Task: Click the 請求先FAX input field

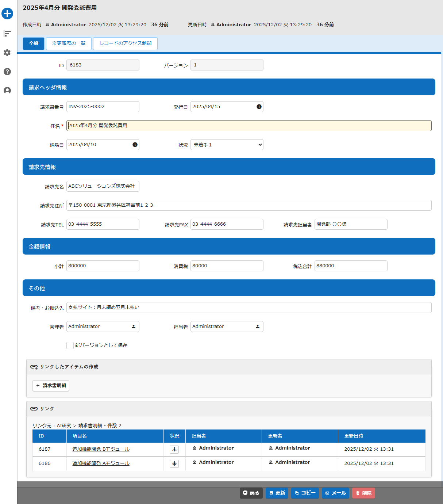Action: (x=227, y=224)
